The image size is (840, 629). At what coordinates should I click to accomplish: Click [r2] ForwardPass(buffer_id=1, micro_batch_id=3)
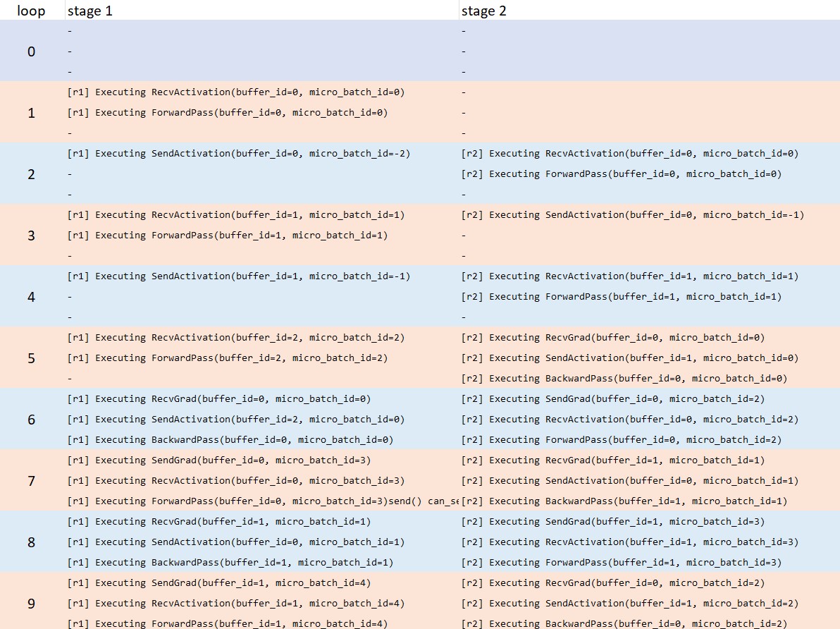click(x=622, y=563)
